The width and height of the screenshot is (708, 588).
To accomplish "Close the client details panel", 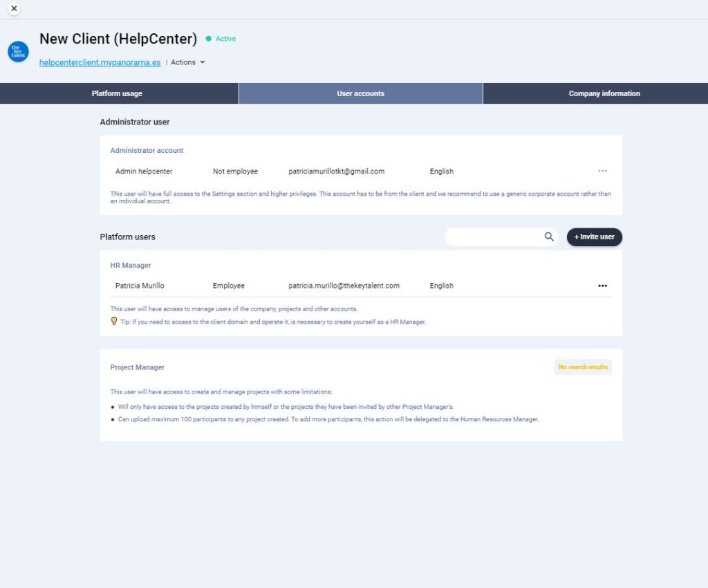I will pos(14,8).
